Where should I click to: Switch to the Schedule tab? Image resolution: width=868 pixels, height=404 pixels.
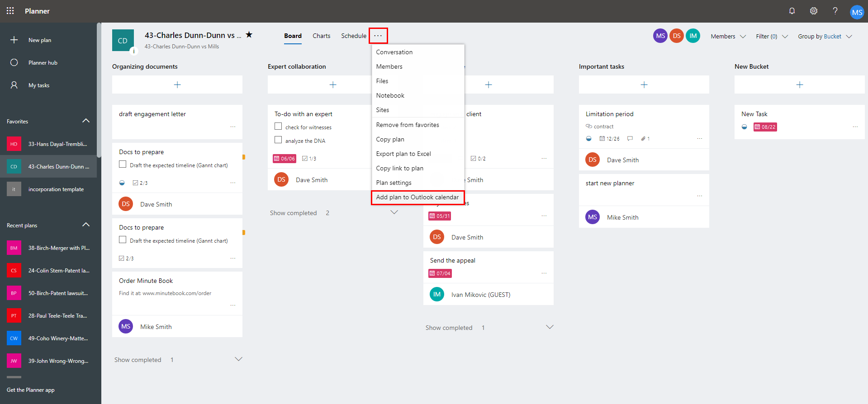(354, 36)
